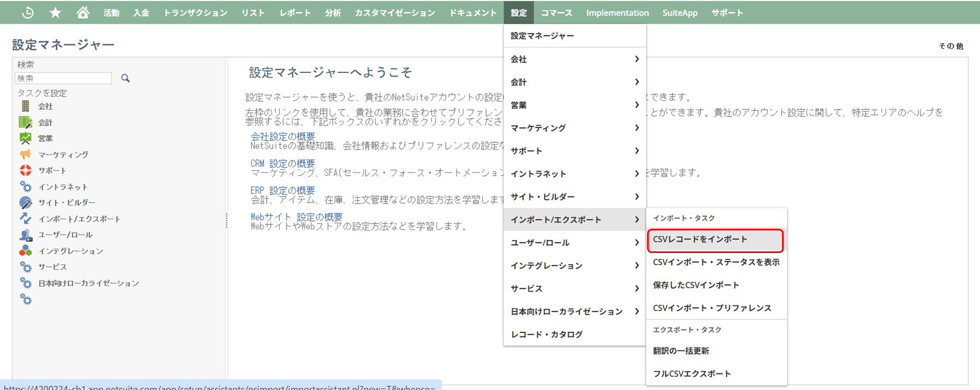This screenshot has height=390, width=980.
Task: Open the サポート menu in top bar
Action: (727, 13)
